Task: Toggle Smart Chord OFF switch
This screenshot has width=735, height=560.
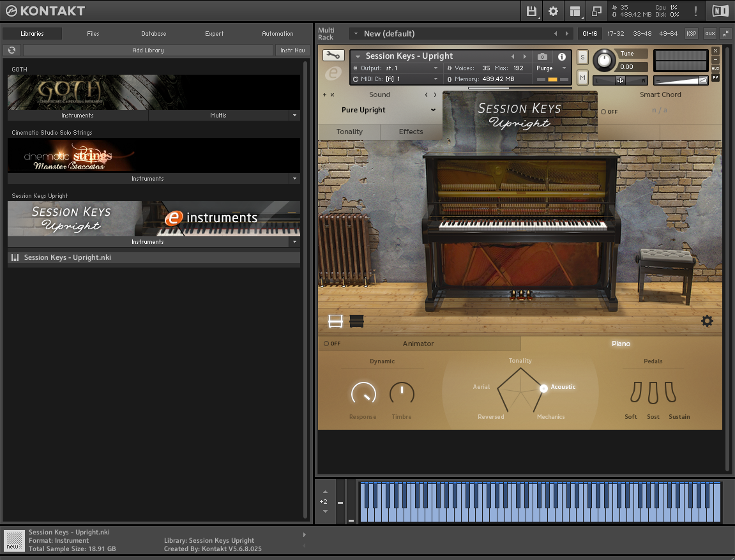Action: [x=609, y=112]
